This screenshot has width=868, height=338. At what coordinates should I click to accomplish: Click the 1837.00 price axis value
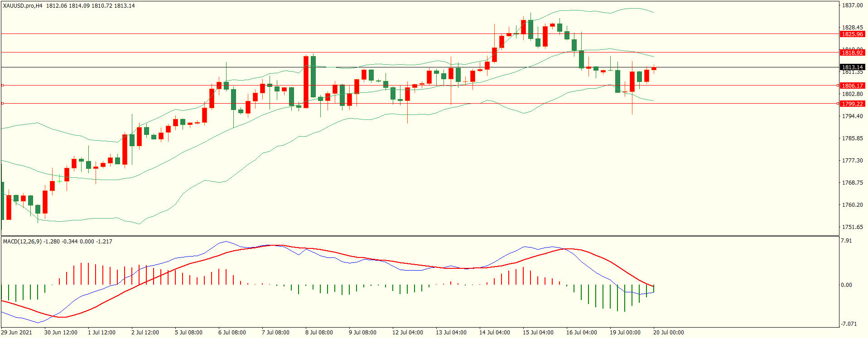pyautogui.click(x=852, y=5)
